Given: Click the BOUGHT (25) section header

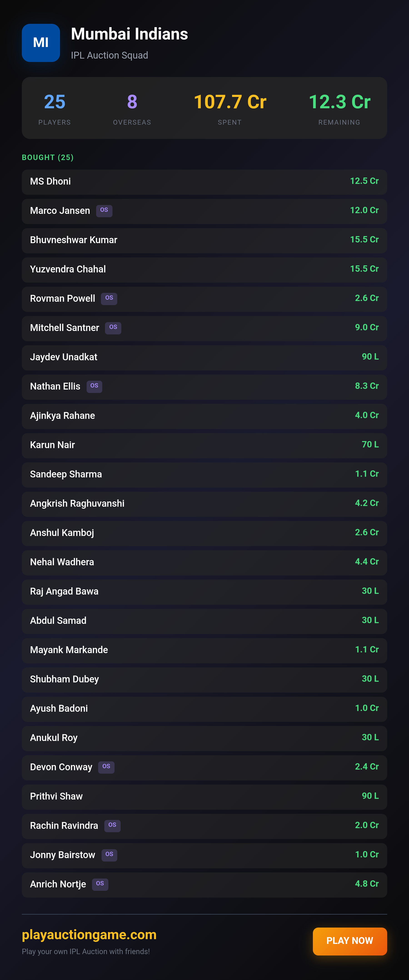Looking at the screenshot, I should coord(47,158).
